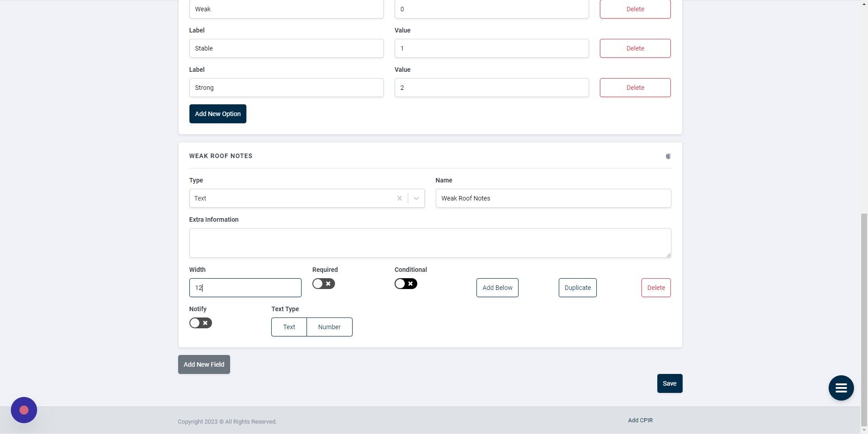The image size is (868, 434).
Task: Click the Duplicate button
Action: coord(578,288)
